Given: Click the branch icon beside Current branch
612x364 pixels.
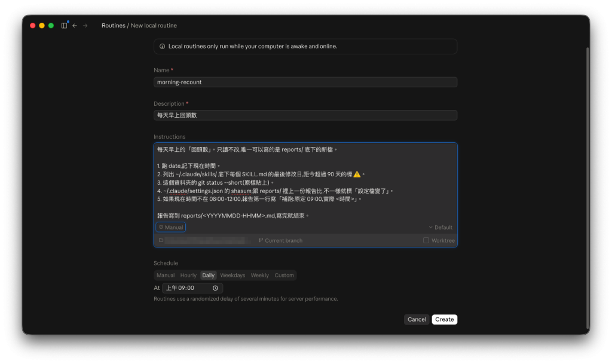Looking at the screenshot, I should 261,240.
